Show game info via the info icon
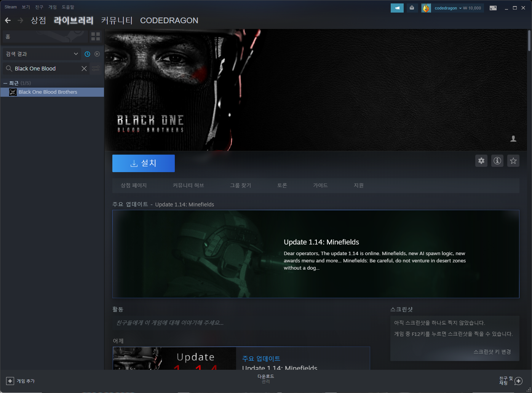 [497, 161]
